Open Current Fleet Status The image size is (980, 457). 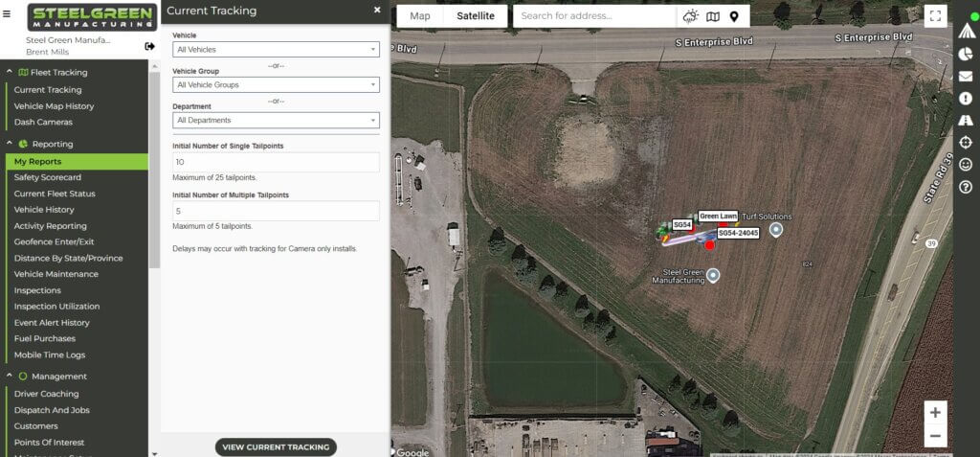coord(55,194)
